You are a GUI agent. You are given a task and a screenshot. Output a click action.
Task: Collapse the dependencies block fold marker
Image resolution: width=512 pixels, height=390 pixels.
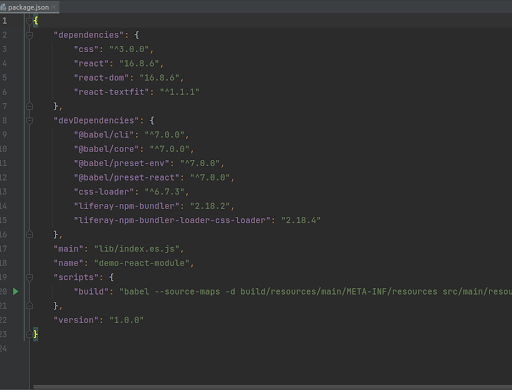29,35
